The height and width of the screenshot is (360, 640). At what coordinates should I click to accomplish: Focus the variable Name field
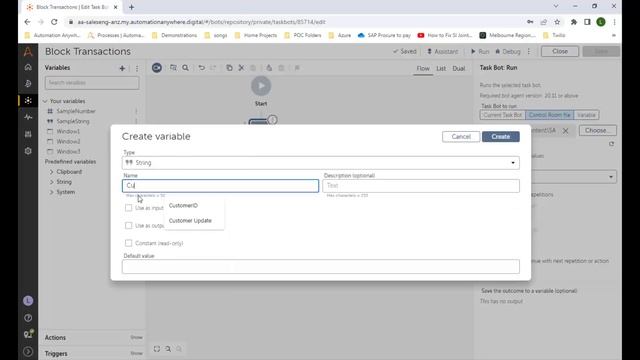pos(220,186)
